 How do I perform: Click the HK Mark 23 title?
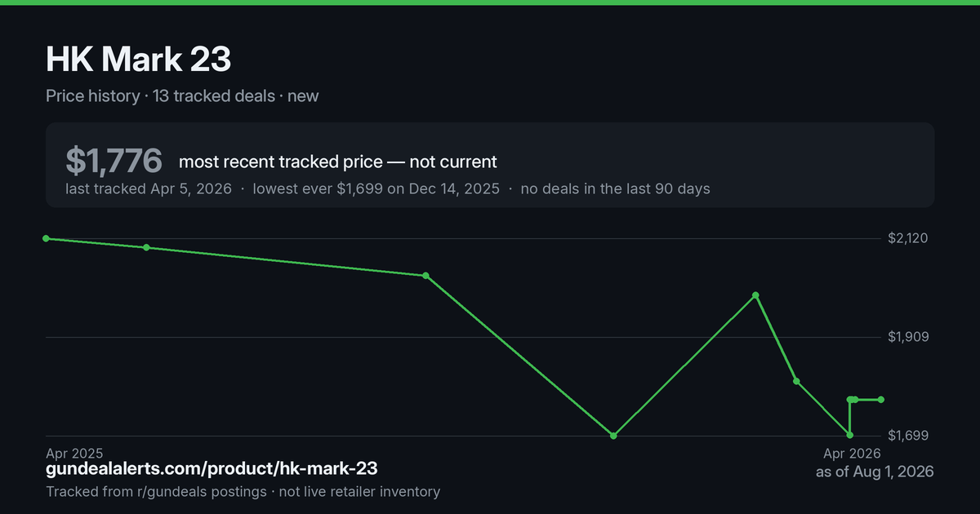coord(139,60)
